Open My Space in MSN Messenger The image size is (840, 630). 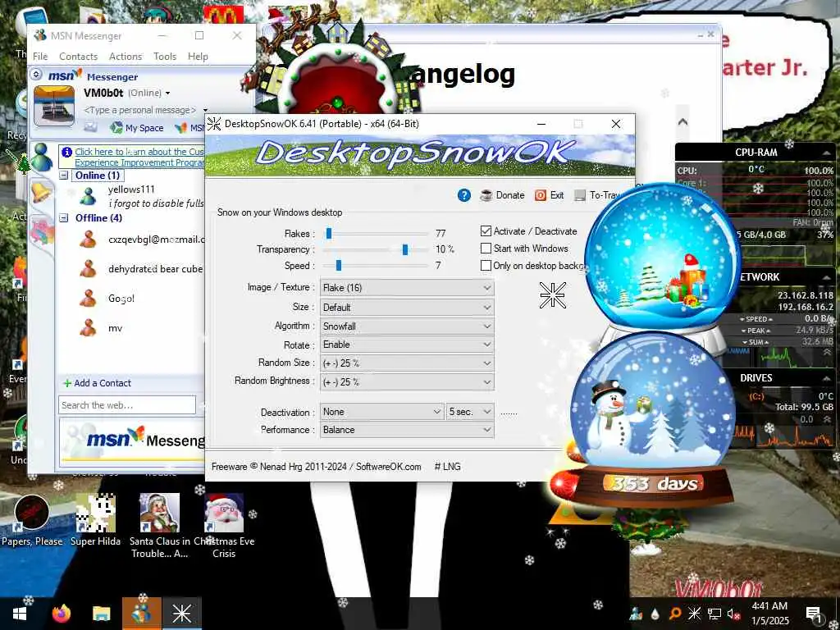point(137,127)
